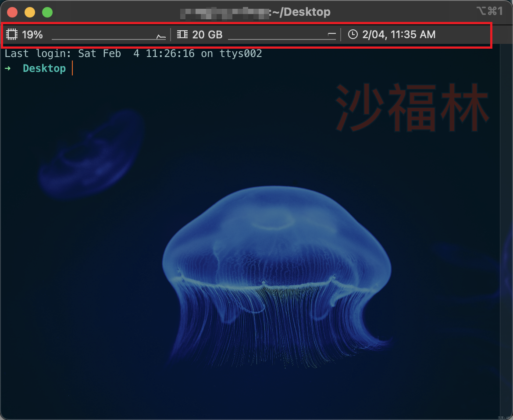Image resolution: width=513 pixels, height=420 pixels.
Task: Minimize the terminal with the yellow button
Action: [x=30, y=12]
